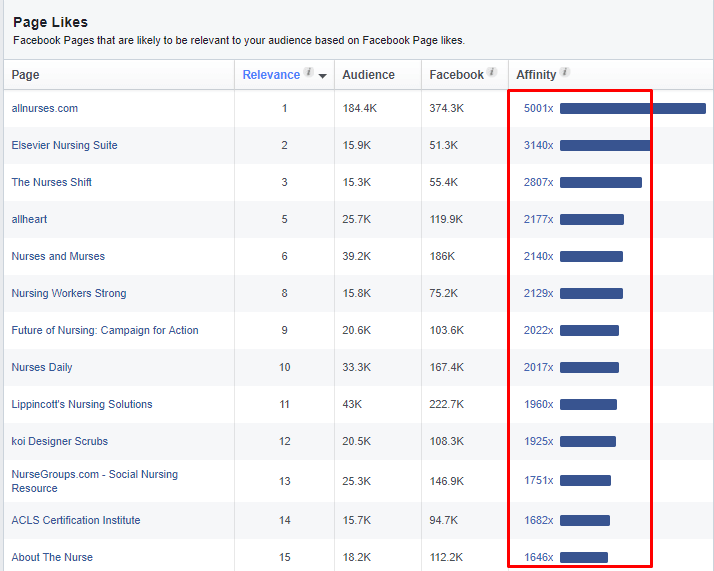
Task: Click the 1751x affinity value
Action: click(x=539, y=480)
